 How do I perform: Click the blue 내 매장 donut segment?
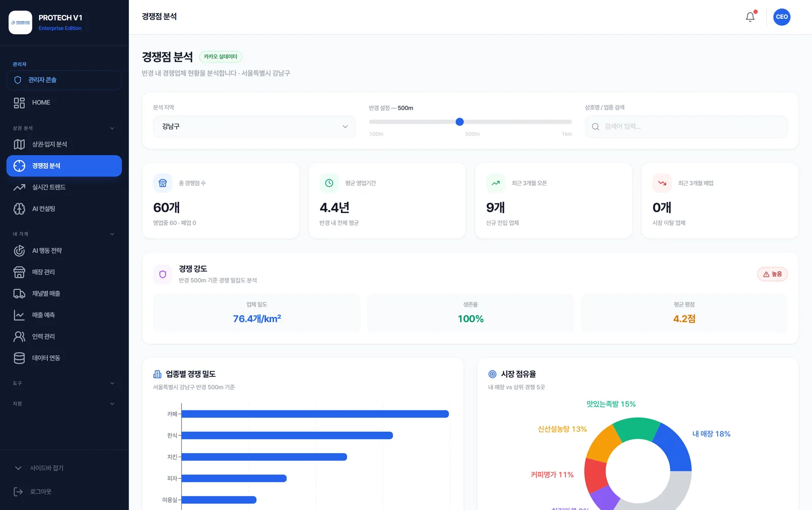[x=675, y=449]
